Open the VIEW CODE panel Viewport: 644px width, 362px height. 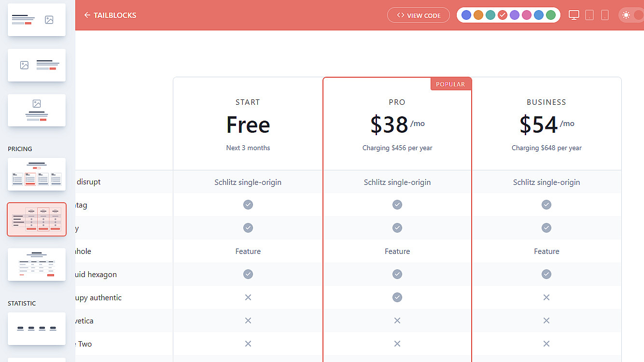click(419, 15)
